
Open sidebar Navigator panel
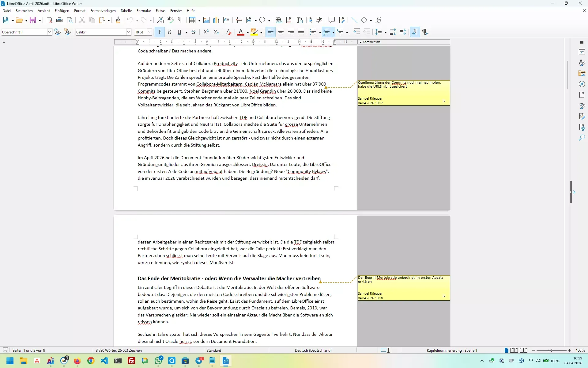pos(582,84)
